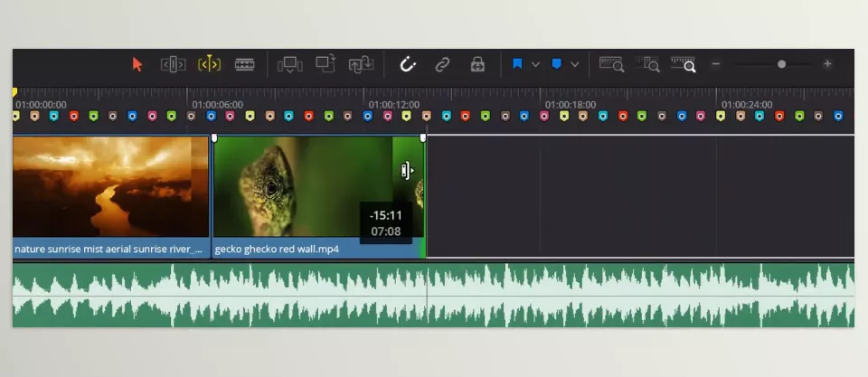This screenshot has width=868, height=377.
Task: Select the sunrise river clip thumbnail
Action: pyautogui.click(x=110, y=187)
